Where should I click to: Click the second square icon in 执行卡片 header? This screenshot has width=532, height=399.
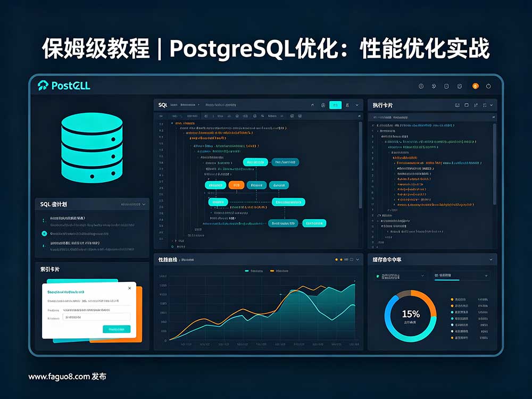467,105
